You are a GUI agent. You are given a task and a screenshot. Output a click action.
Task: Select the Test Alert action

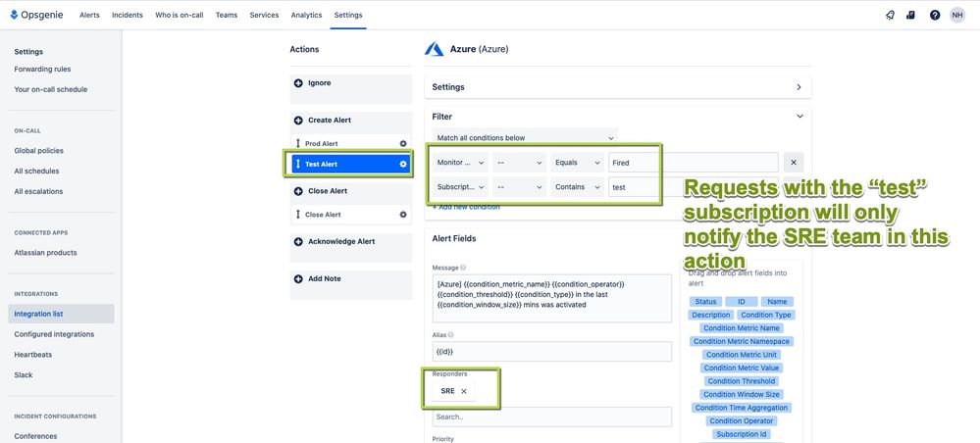(350, 165)
